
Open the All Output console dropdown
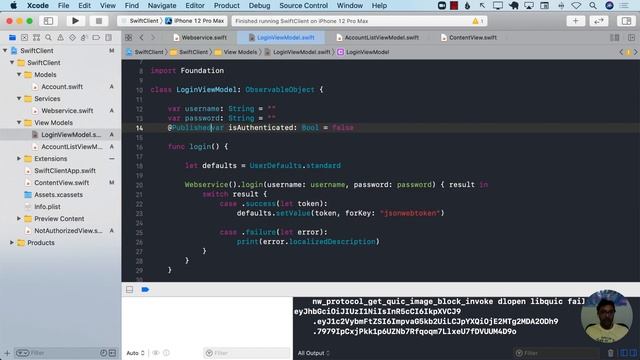313,353
